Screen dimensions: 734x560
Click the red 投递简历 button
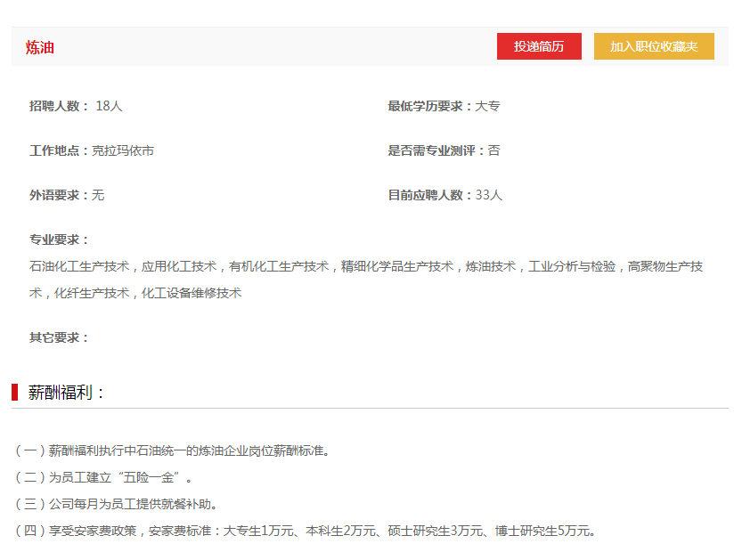click(x=539, y=46)
